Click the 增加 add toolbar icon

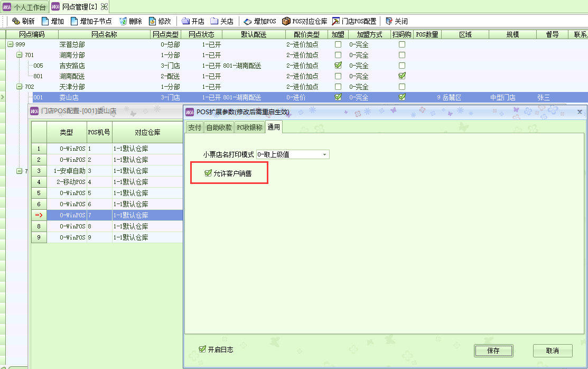click(45, 22)
